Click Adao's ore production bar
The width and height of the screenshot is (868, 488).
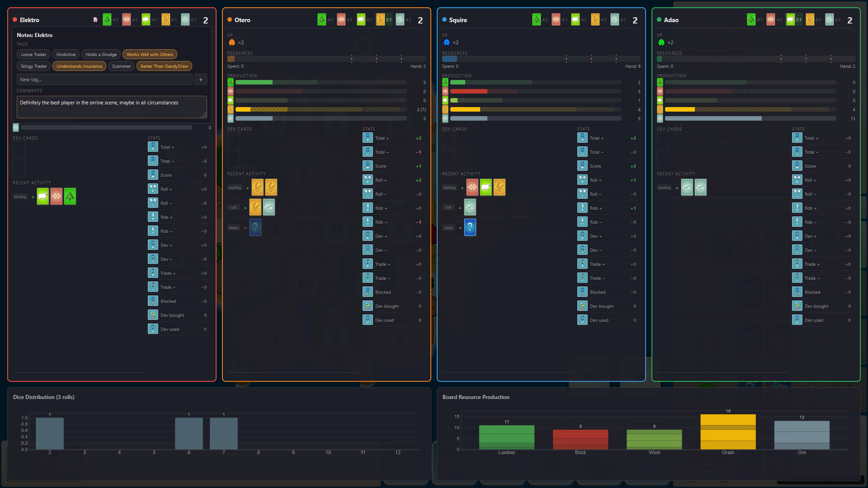[750, 118]
